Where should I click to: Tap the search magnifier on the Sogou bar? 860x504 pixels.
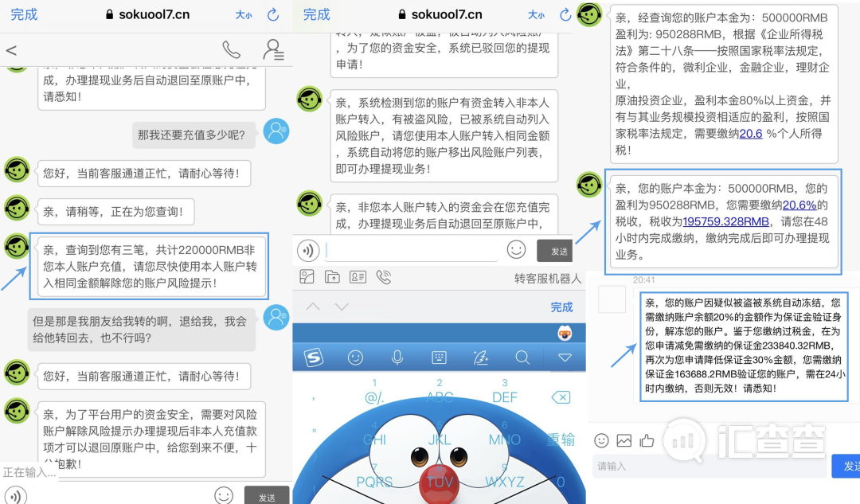pyautogui.click(x=522, y=358)
